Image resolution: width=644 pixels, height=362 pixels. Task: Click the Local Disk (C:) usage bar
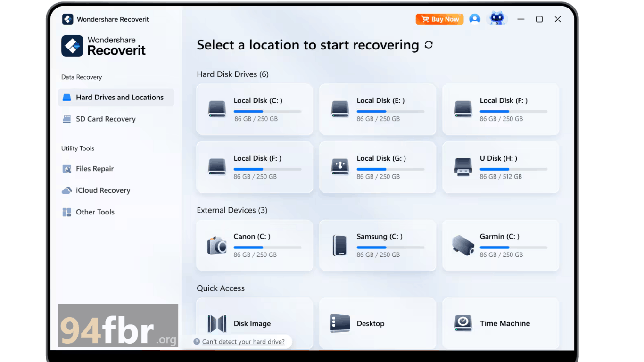pos(268,111)
